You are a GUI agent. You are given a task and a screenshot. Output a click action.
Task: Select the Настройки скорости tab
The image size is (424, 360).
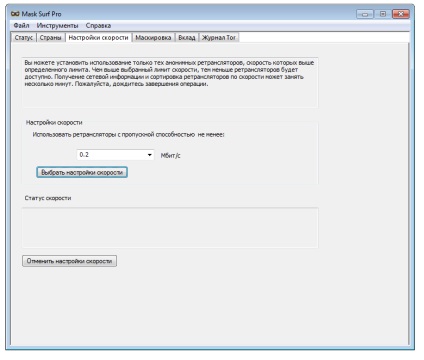[x=98, y=37]
